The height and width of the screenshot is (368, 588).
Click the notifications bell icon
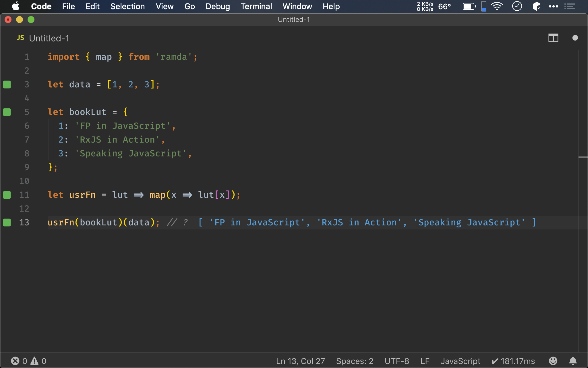tap(573, 361)
